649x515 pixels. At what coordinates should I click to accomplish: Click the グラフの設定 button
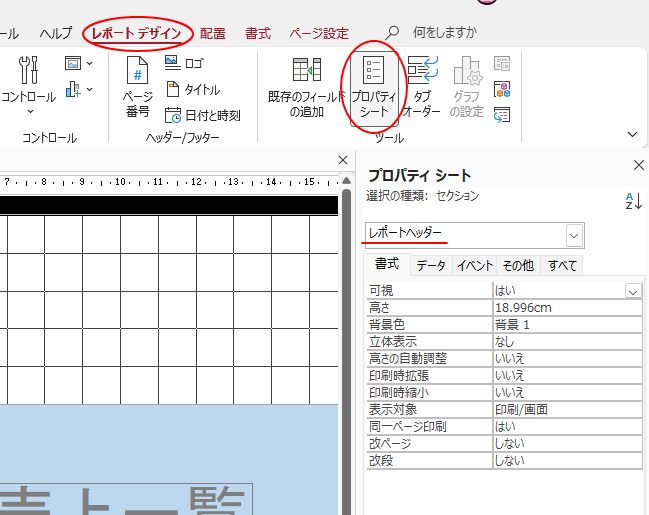click(x=466, y=87)
